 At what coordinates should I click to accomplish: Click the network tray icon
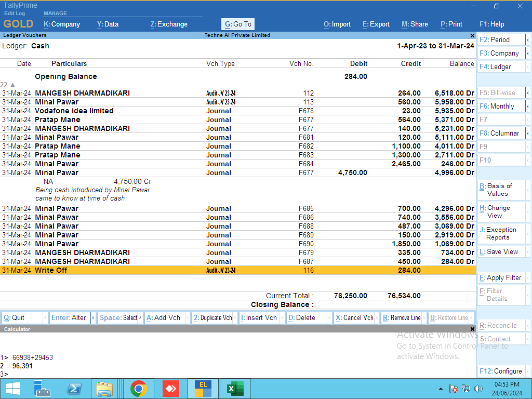click(x=466, y=389)
